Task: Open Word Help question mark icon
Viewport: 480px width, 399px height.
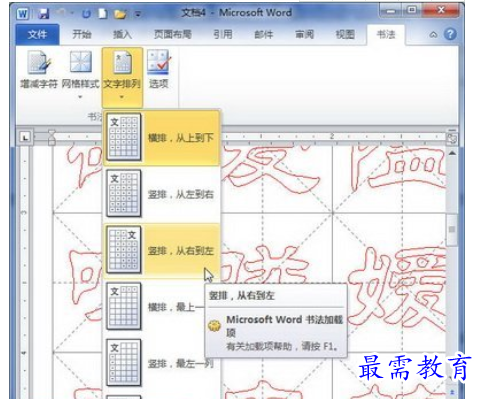Action: tap(450, 34)
